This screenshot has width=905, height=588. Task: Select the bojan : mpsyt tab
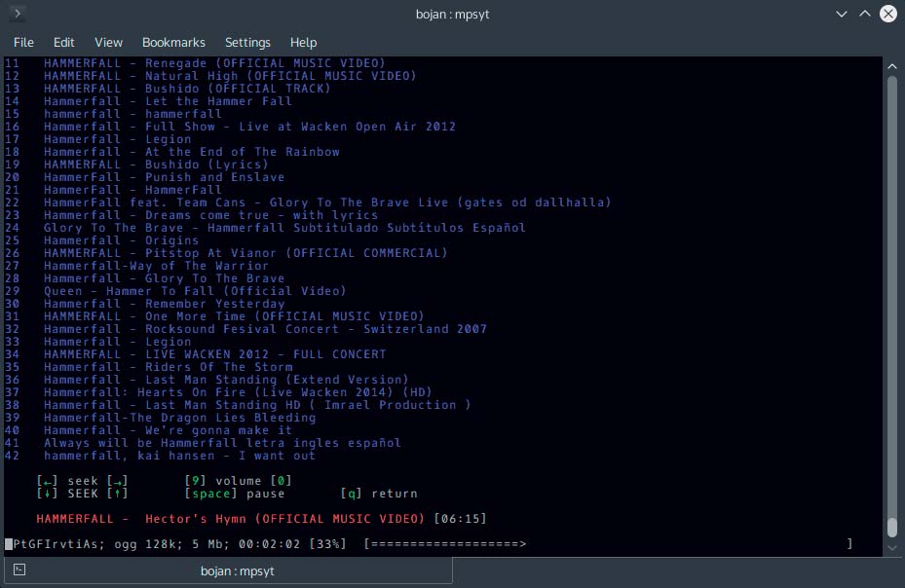point(229,571)
